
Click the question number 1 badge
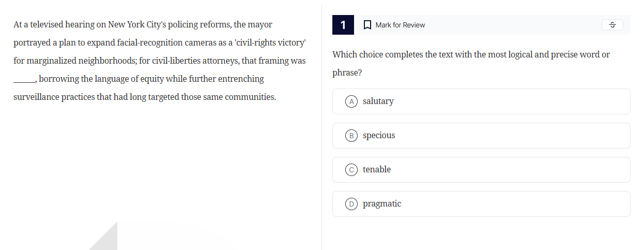343,25
